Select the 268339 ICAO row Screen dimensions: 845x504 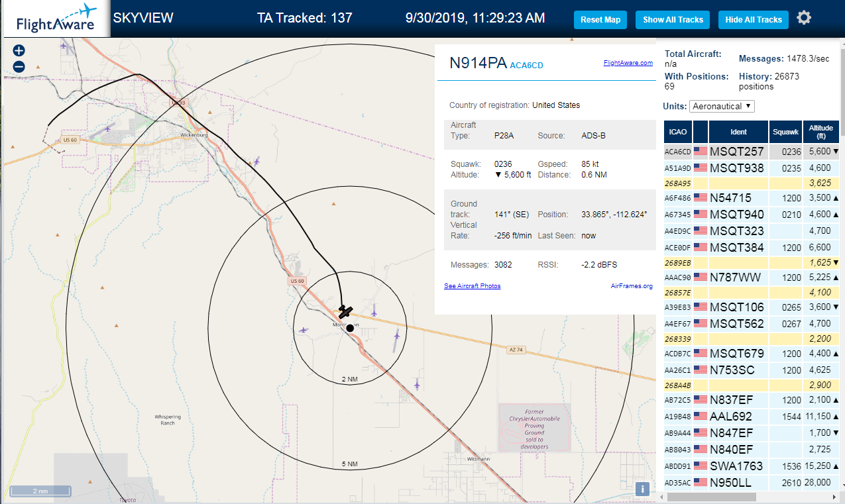click(752, 338)
